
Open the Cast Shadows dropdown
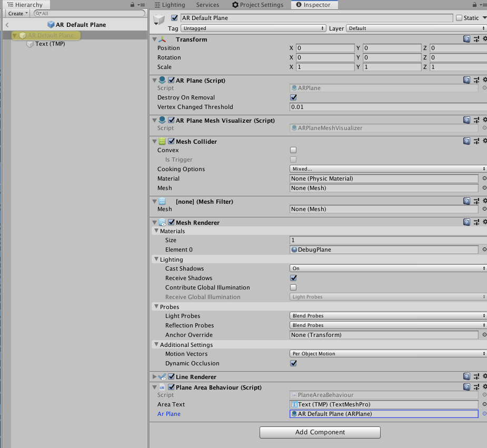[x=388, y=268]
